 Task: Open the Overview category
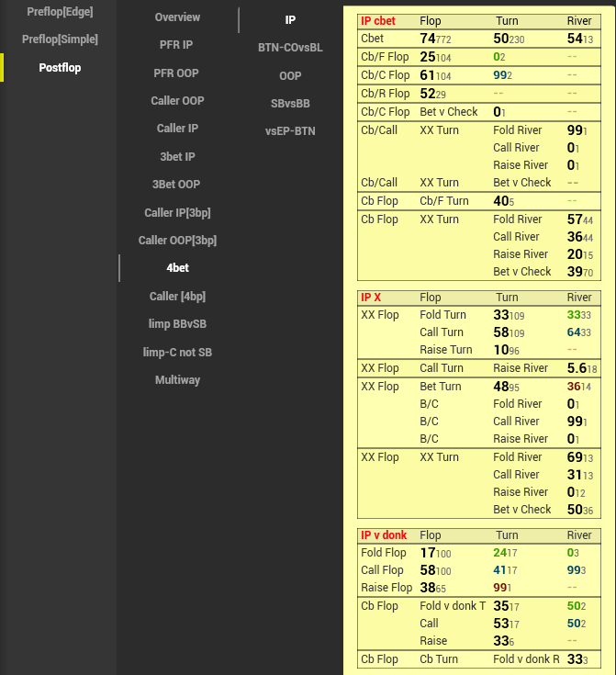177,17
